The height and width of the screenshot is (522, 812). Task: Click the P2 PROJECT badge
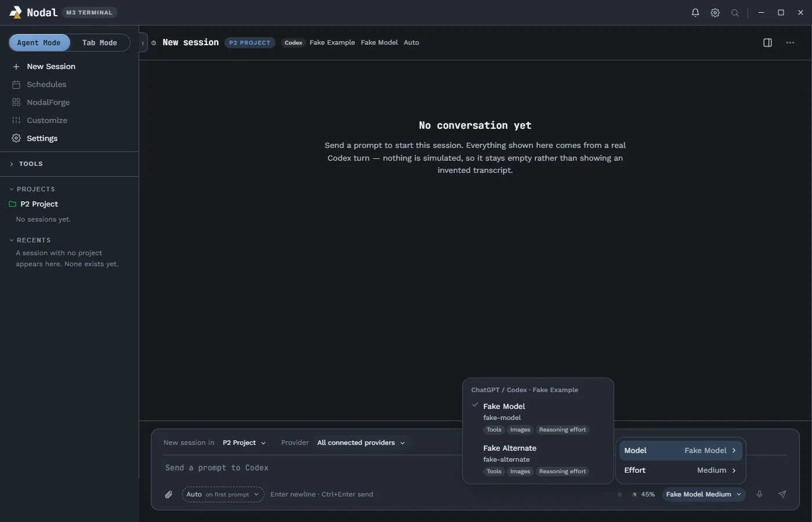(x=250, y=43)
